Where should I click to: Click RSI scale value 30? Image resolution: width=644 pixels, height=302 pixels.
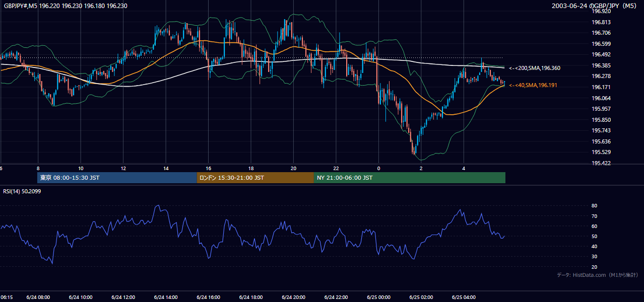(595, 256)
